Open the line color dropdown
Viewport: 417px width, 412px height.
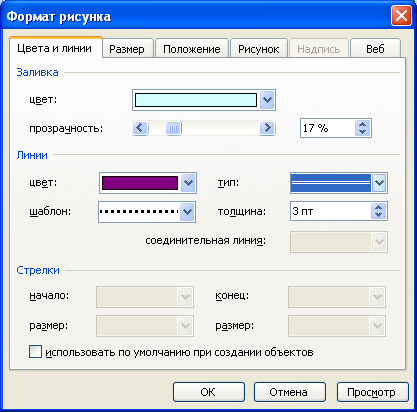(x=188, y=183)
